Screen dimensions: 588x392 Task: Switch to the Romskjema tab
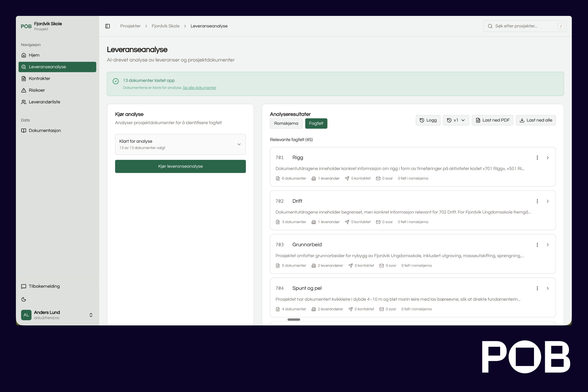click(286, 124)
